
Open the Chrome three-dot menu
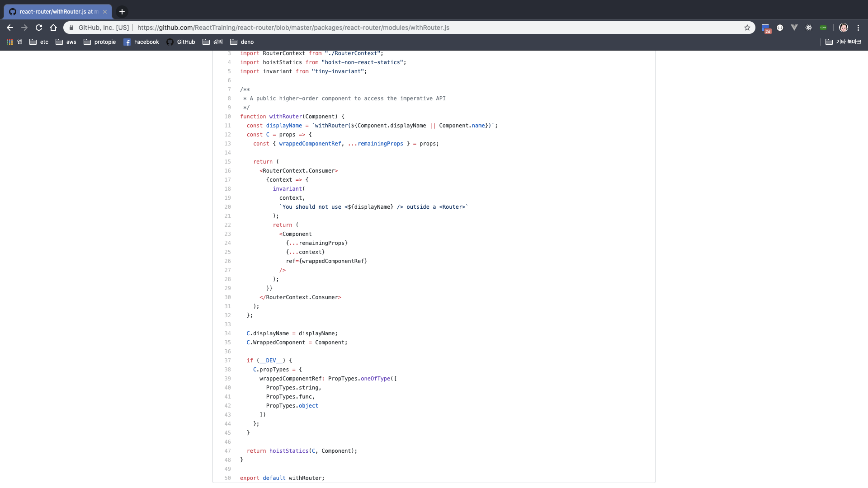(x=858, y=28)
